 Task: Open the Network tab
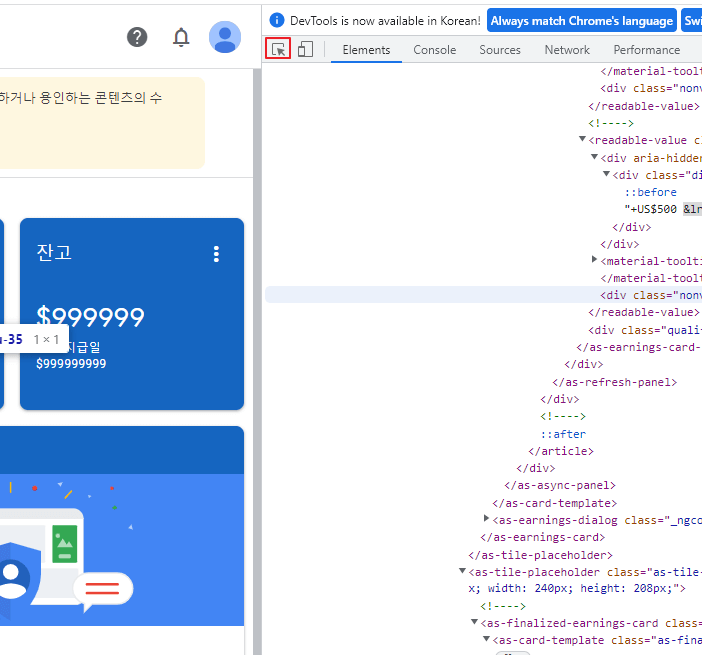pyautogui.click(x=567, y=50)
